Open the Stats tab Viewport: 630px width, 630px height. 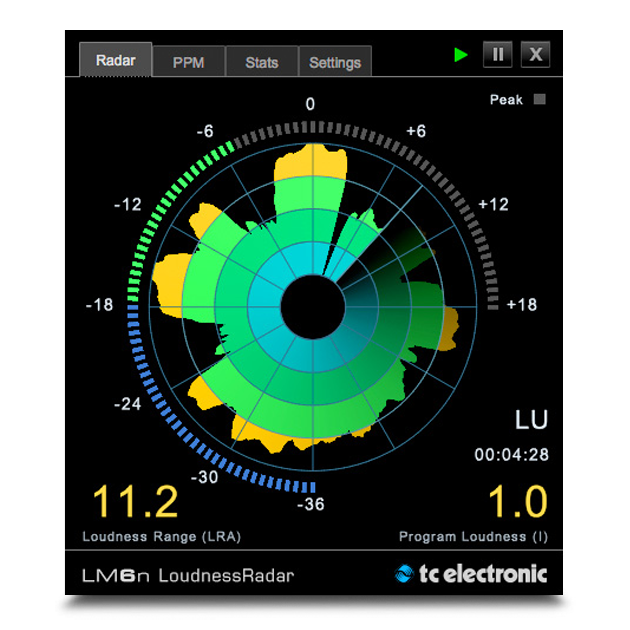pyautogui.click(x=262, y=61)
